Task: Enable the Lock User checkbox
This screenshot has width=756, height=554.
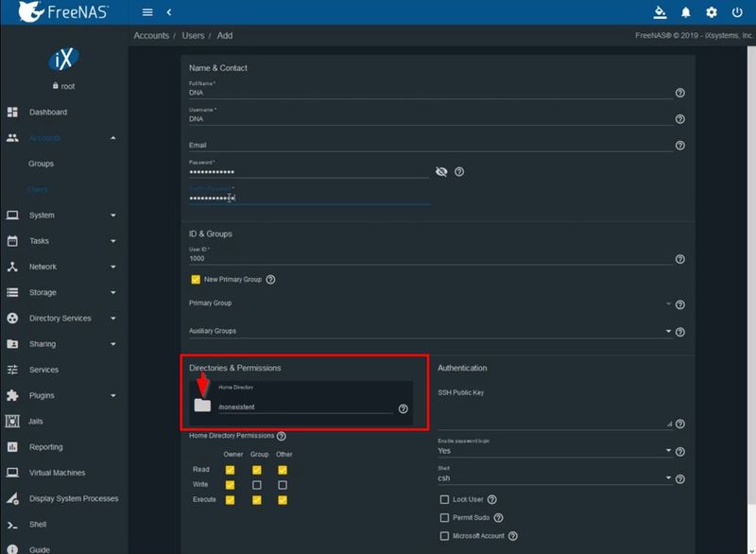Action: 445,499
